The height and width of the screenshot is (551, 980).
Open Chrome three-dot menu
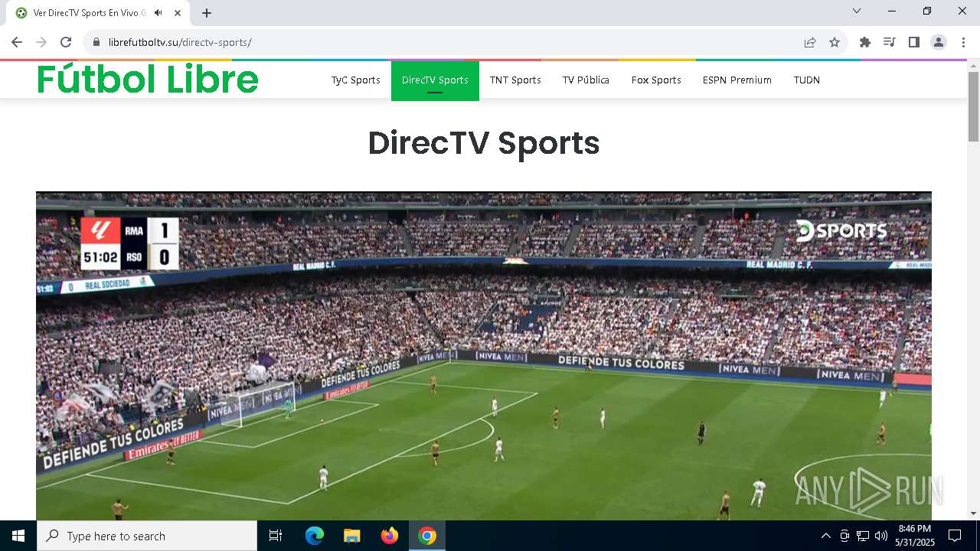coord(963,42)
